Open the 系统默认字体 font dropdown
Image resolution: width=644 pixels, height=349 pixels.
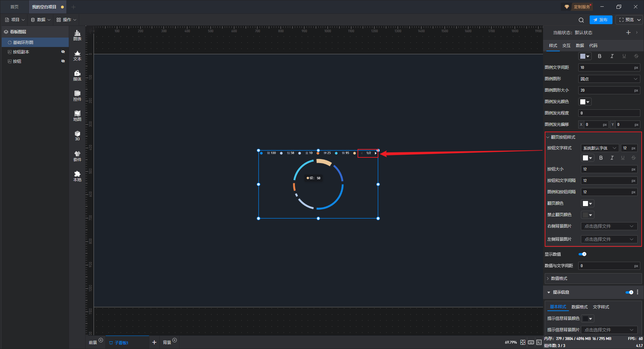pos(600,148)
